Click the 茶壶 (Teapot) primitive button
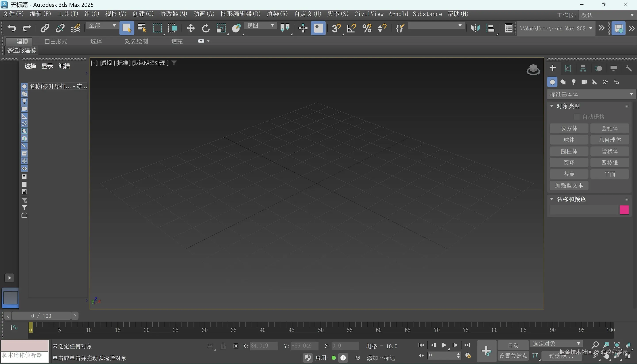The height and width of the screenshot is (364, 637). (x=569, y=174)
